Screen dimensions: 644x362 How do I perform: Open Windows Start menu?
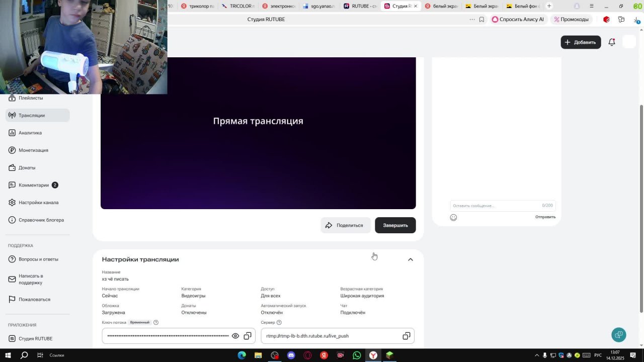tap(8, 355)
